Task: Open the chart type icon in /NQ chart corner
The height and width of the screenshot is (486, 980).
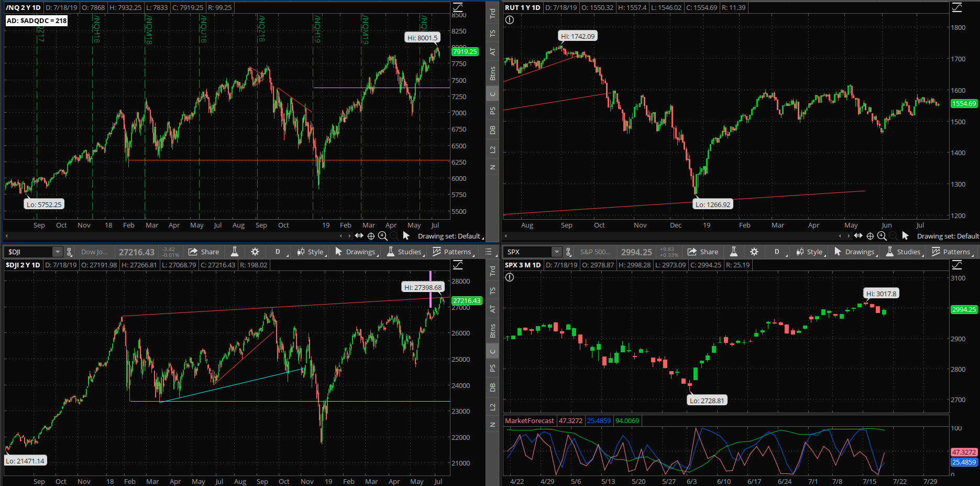Action: click(x=458, y=7)
